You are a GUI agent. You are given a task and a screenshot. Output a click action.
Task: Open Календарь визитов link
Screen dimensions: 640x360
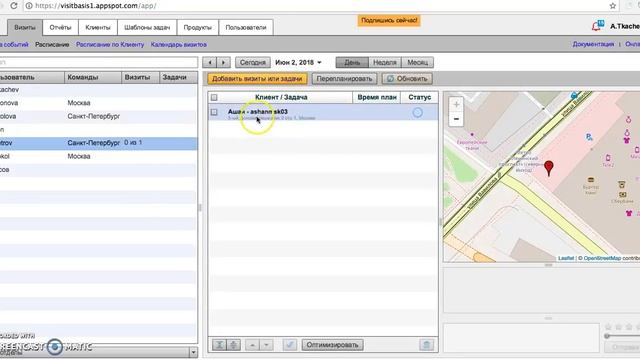[x=178, y=44]
